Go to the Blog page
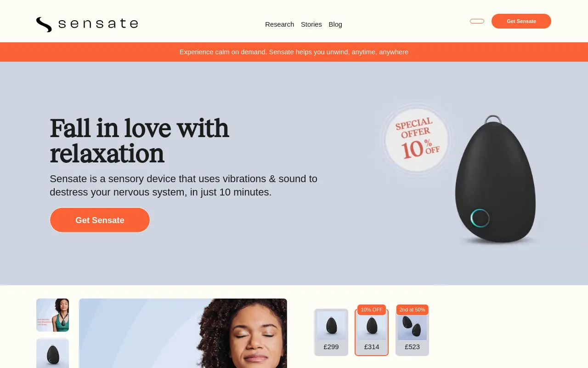 pyautogui.click(x=335, y=24)
